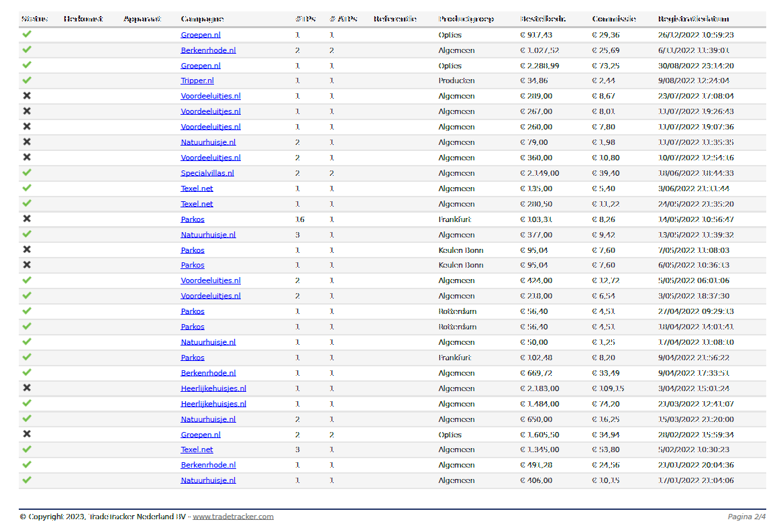Image resolution: width=781 pixels, height=532 pixels.
Task: Click the checkmark on the € 424,00 Voordeeluitjes row
Action: tap(27, 280)
